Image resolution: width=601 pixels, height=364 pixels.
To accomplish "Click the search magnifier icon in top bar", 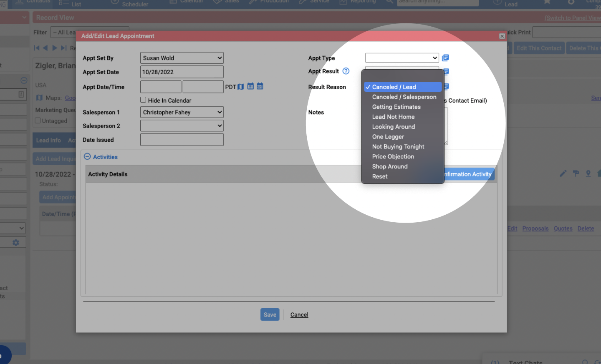I will (x=389, y=2).
